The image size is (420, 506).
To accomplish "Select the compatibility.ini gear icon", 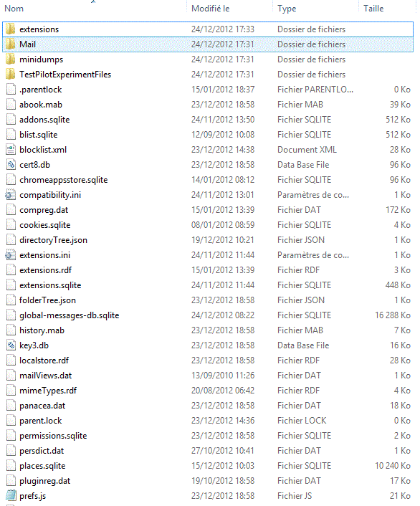I will (10, 195).
